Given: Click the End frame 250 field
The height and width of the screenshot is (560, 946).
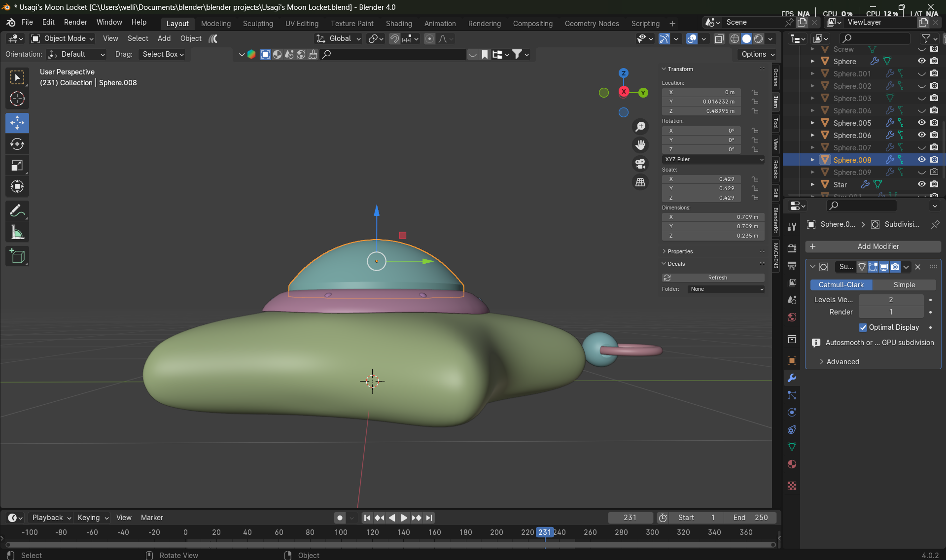Looking at the screenshot, I should tap(750, 518).
